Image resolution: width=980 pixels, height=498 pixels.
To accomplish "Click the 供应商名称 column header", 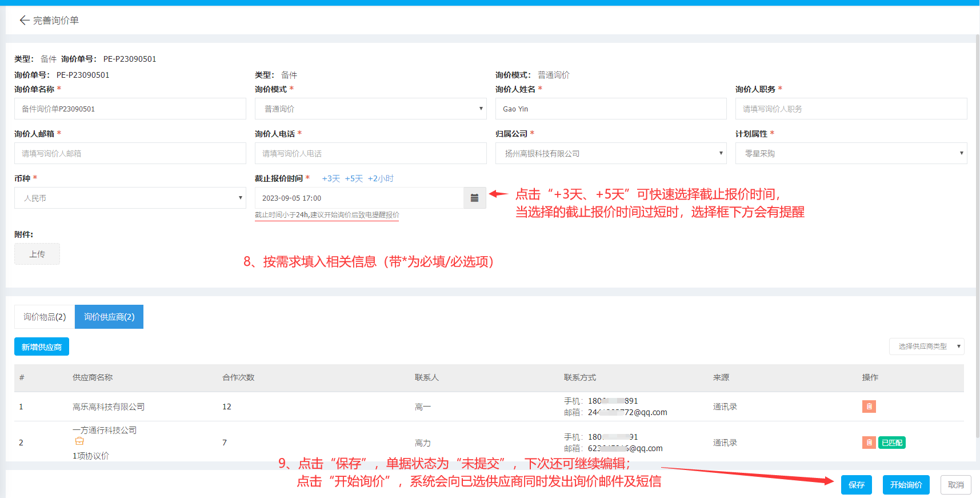I will (93, 377).
